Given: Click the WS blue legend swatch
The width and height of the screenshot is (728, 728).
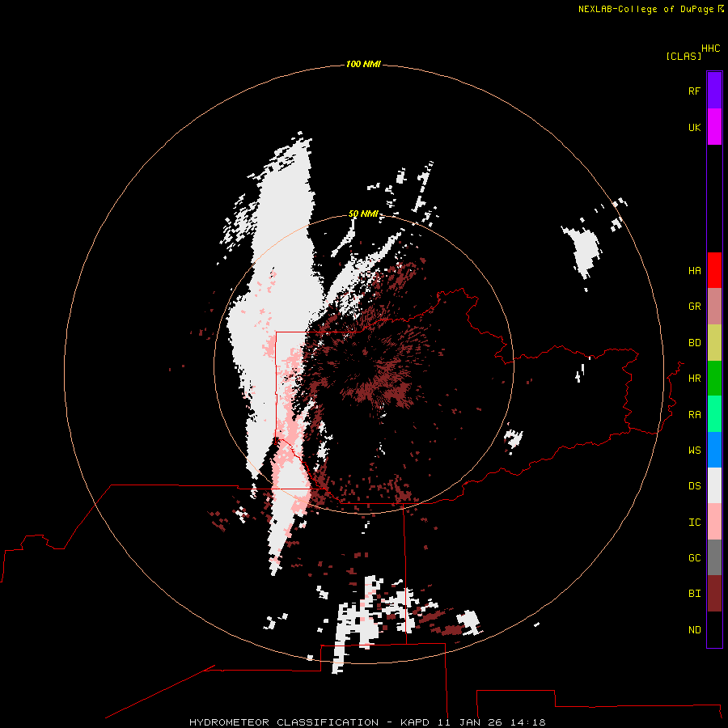Looking at the screenshot, I should 714,450.
